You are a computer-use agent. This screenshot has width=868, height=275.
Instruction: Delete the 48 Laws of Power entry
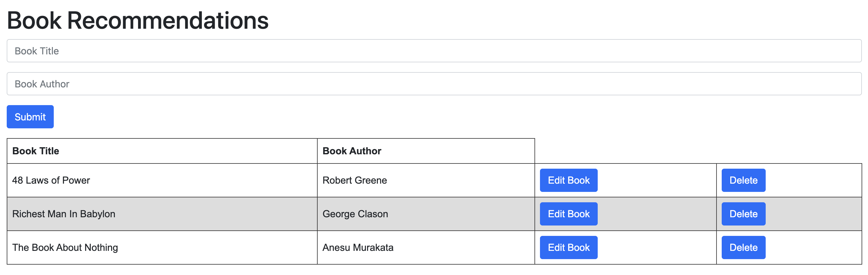pyautogui.click(x=743, y=180)
